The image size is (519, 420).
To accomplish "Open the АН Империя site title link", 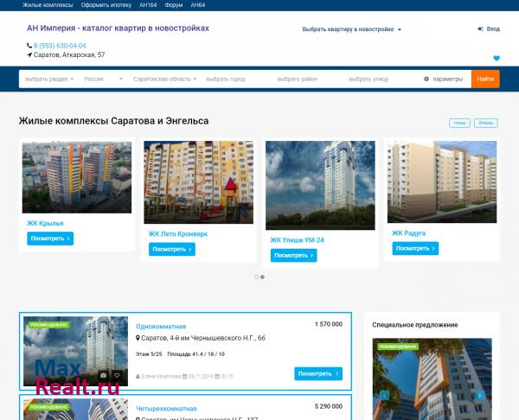I will pyautogui.click(x=118, y=29).
